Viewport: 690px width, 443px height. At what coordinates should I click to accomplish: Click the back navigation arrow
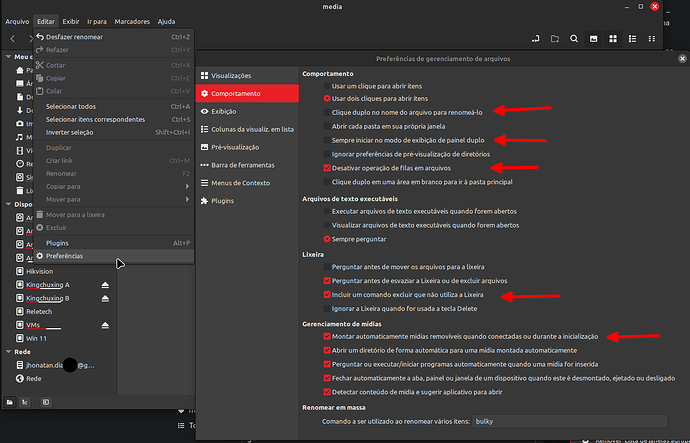(x=12, y=39)
